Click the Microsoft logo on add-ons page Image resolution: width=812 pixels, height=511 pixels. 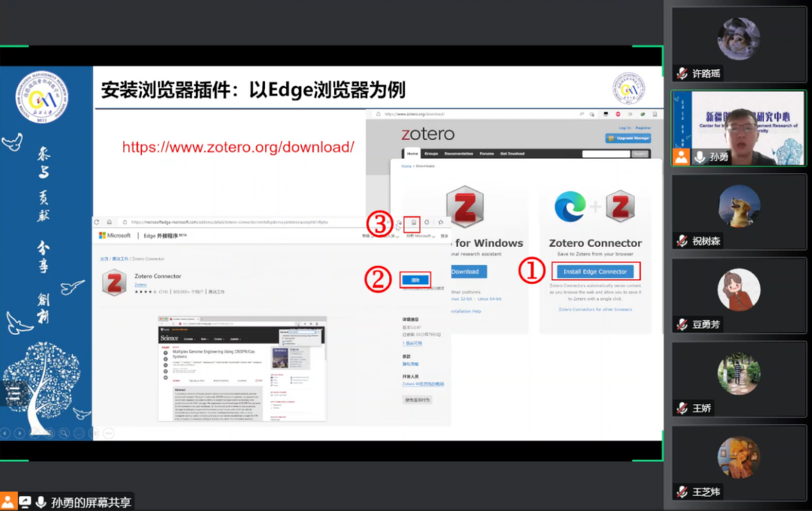tap(115, 235)
